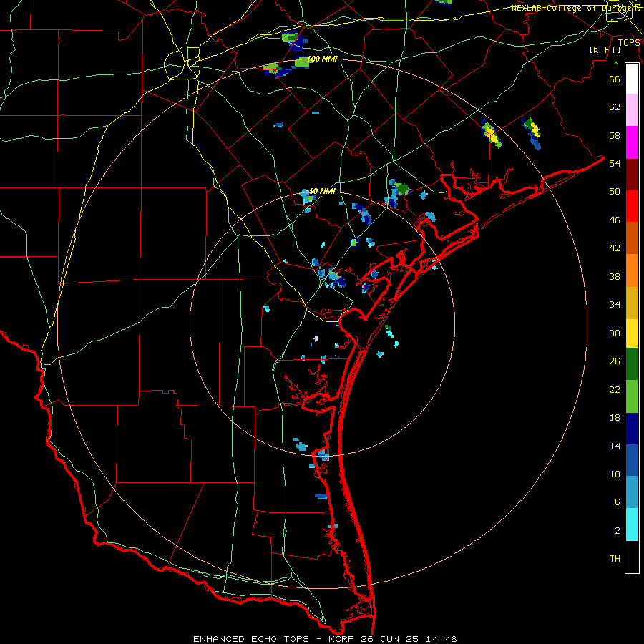
Task: Click the '18' legend value
Action: click(x=615, y=418)
